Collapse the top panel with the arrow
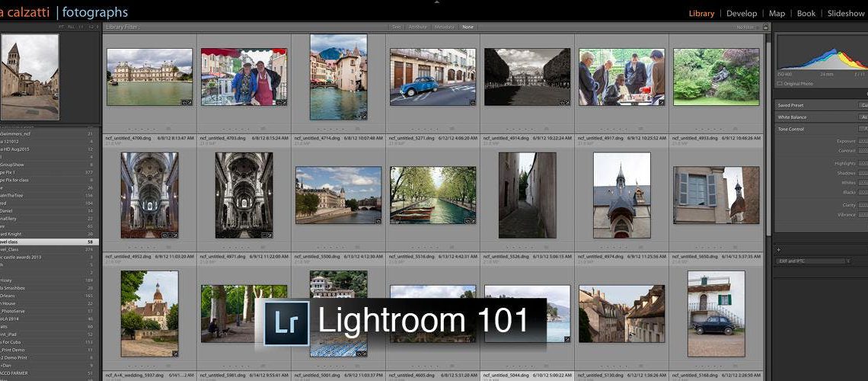This screenshot has height=381, width=868. click(437, 2)
